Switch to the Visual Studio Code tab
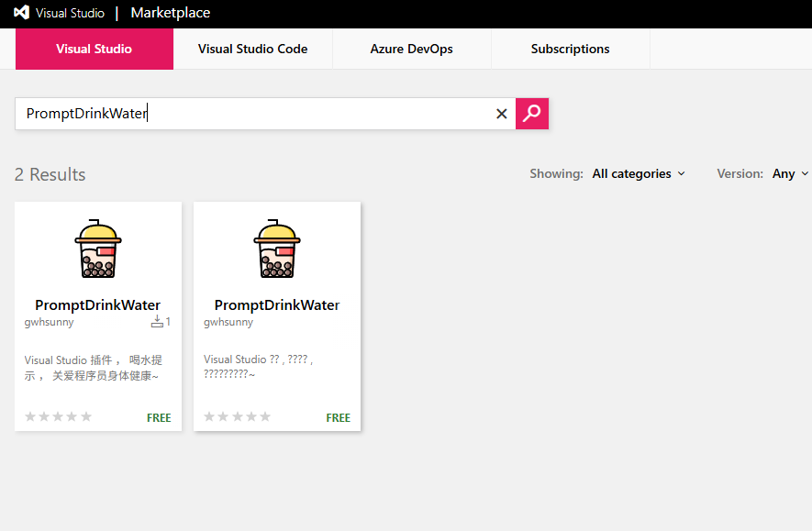812x531 pixels. click(252, 49)
